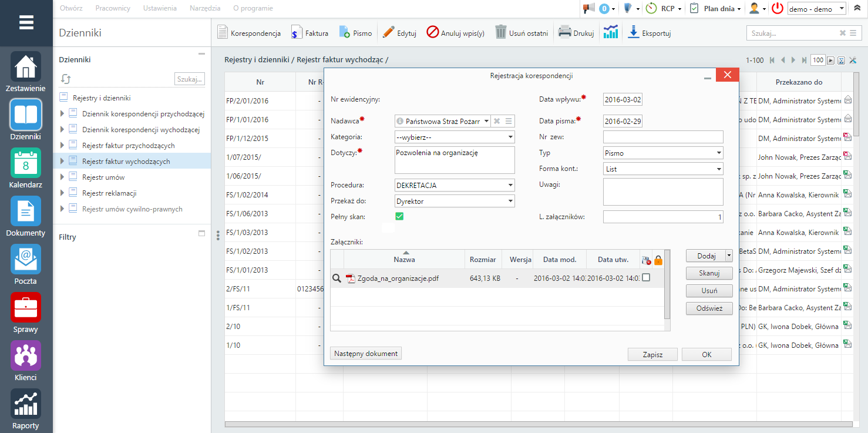Image resolution: width=868 pixels, height=433 pixels.
Task: Open the Ustawienia menu
Action: pyautogui.click(x=160, y=8)
